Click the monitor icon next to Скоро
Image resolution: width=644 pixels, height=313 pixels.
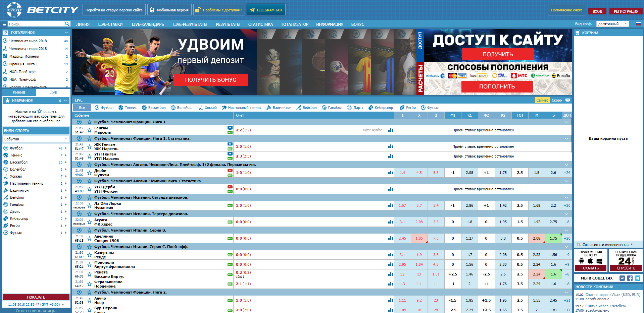(x=567, y=100)
